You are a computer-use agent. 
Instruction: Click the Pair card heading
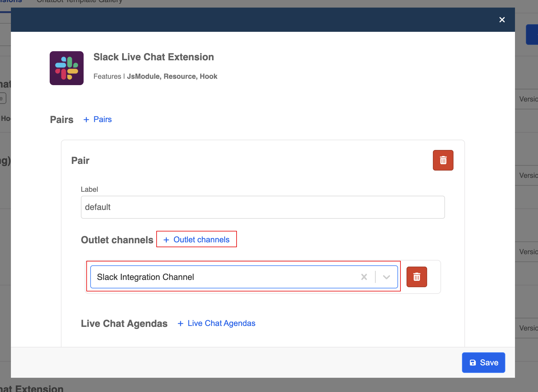click(80, 161)
